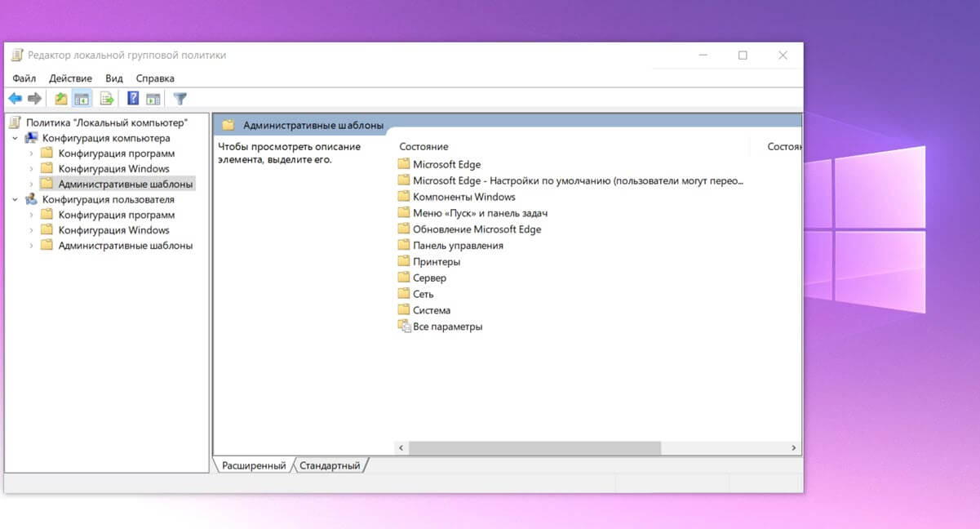Viewport: 980px width, 529px height.
Task: Go up one level with folder-arrow icon
Action: click(x=61, y=99)
